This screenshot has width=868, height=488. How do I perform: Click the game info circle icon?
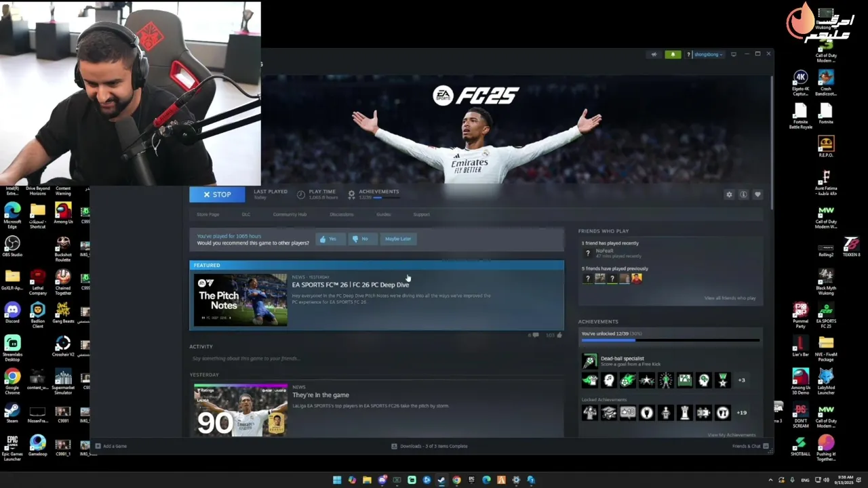click(x=743, y=195)
